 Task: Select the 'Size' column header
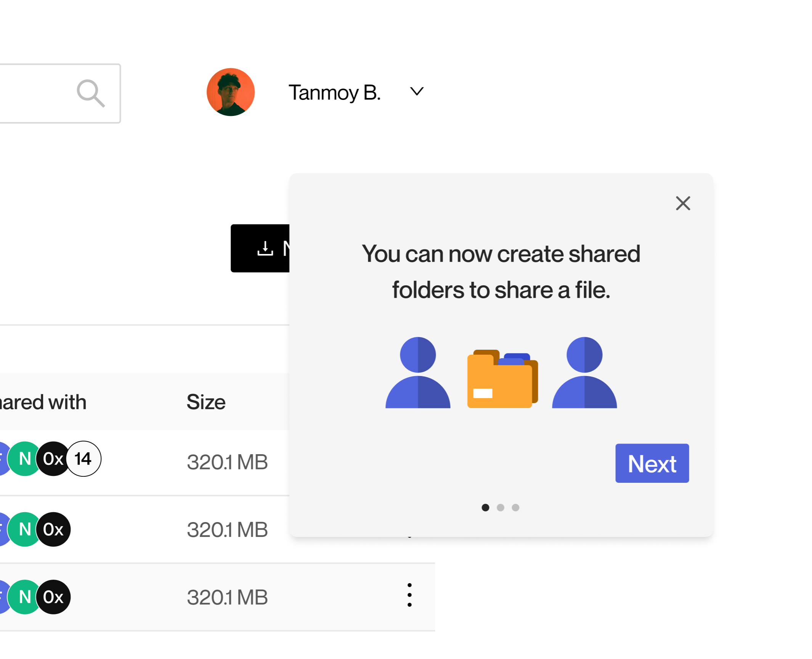pyautogui.click(x=205, y=402)
